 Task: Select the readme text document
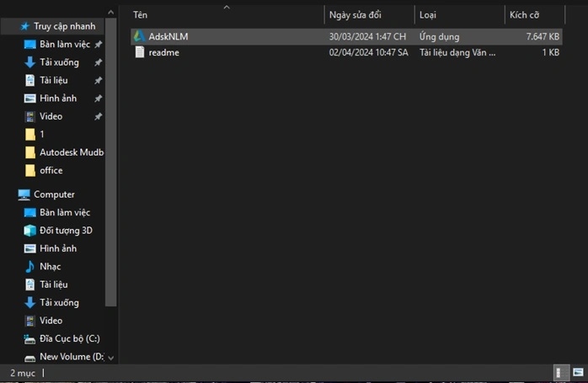(x=163, y=52)
